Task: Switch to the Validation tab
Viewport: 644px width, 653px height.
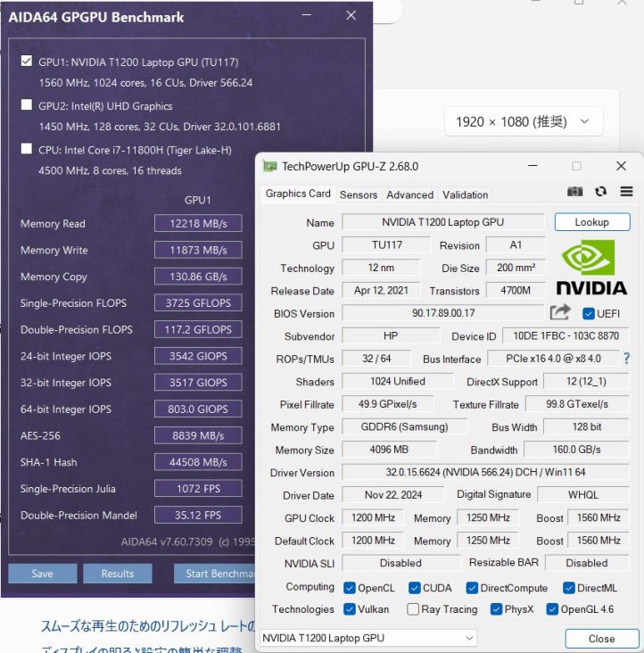Action: click(x=465, y=194)
